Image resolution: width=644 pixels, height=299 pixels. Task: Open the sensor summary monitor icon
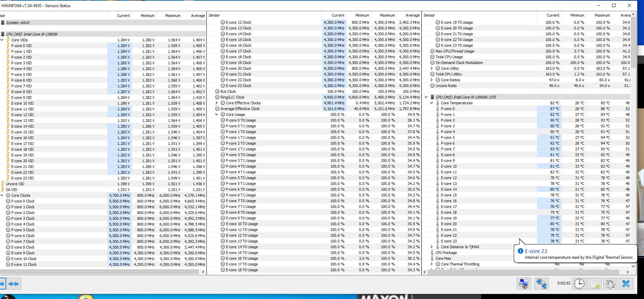coord(524,283)
